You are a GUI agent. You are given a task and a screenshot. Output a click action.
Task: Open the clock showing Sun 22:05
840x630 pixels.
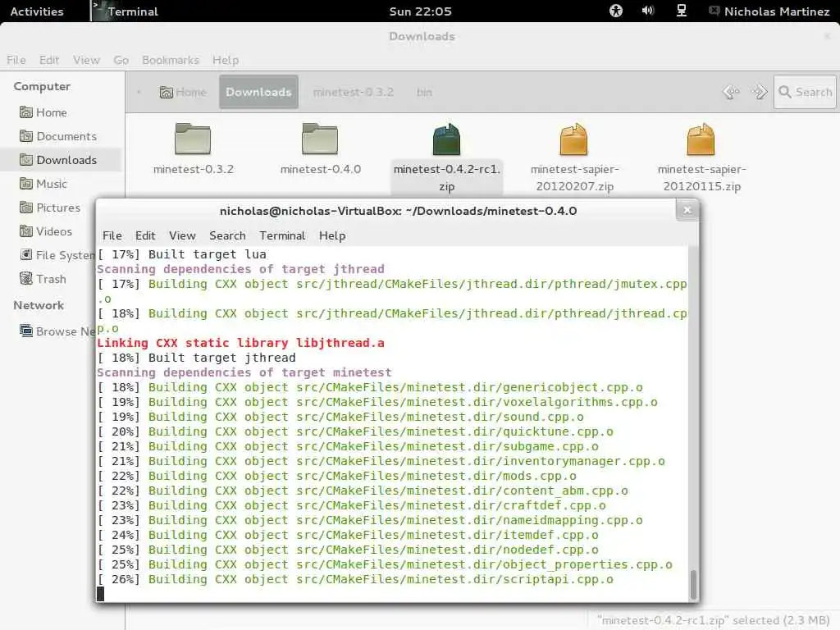421,11
